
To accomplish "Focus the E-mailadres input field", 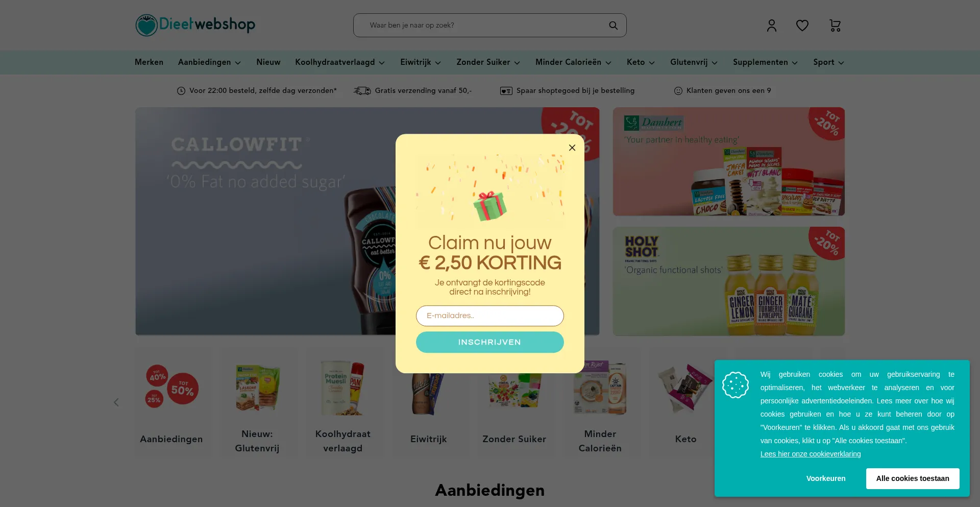I will (490, 316).
